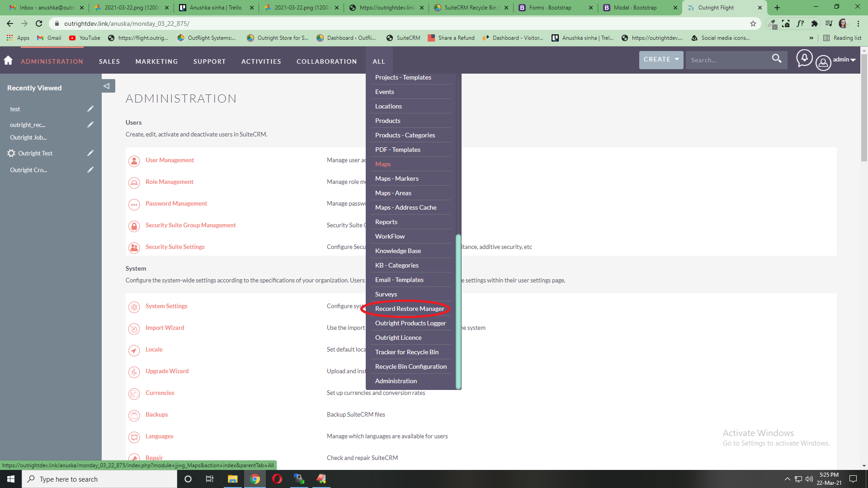The height and width of the screenshot is (488, 868).
Task: Open the Outright Test recently viewed item
Action: [35, 153]
